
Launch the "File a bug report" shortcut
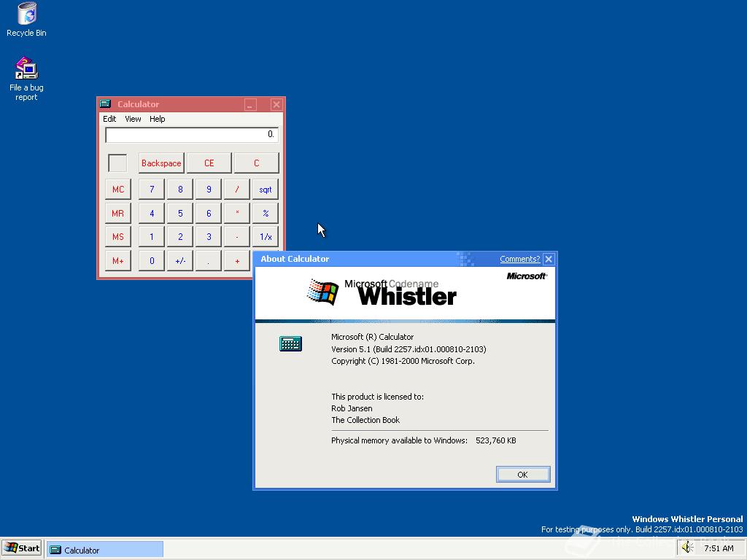pyautogui.click(x=26, y=69)
